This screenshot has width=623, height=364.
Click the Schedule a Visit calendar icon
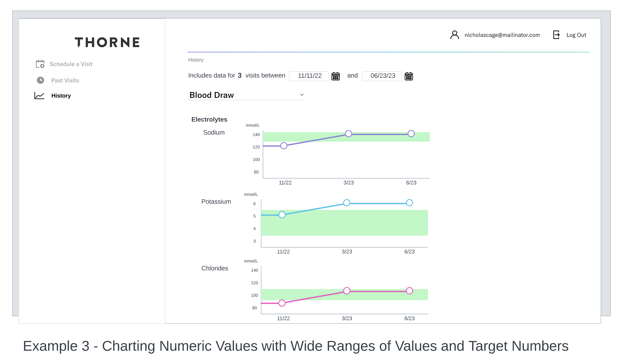click(40, 64)
